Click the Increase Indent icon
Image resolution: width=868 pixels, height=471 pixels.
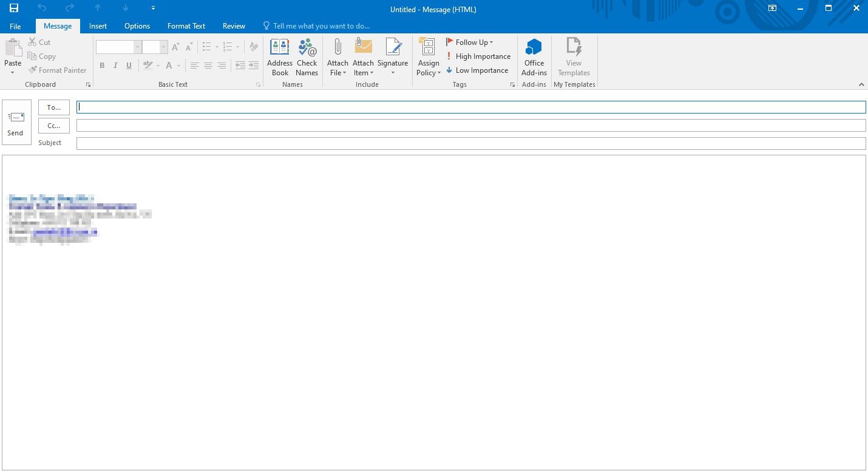coord(254,66)
